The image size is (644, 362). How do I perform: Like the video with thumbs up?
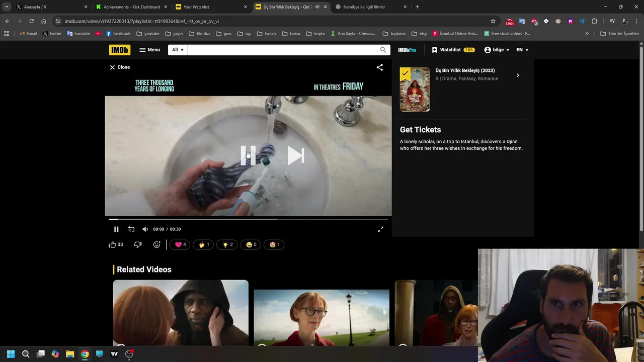[116, 244]
